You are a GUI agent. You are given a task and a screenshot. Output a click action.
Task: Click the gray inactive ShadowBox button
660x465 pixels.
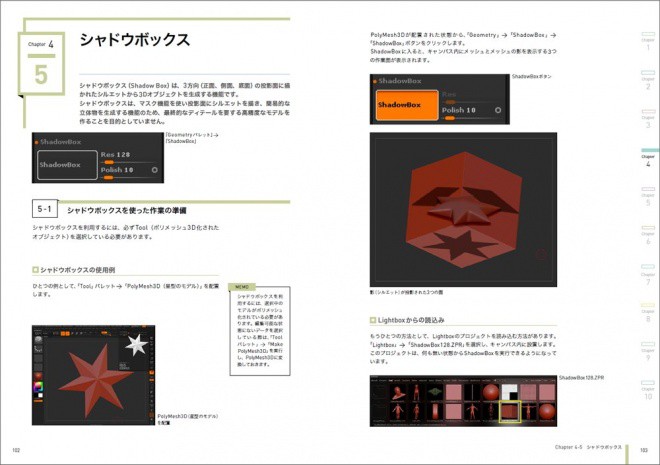pyautogui.click(x=67, y=165)
